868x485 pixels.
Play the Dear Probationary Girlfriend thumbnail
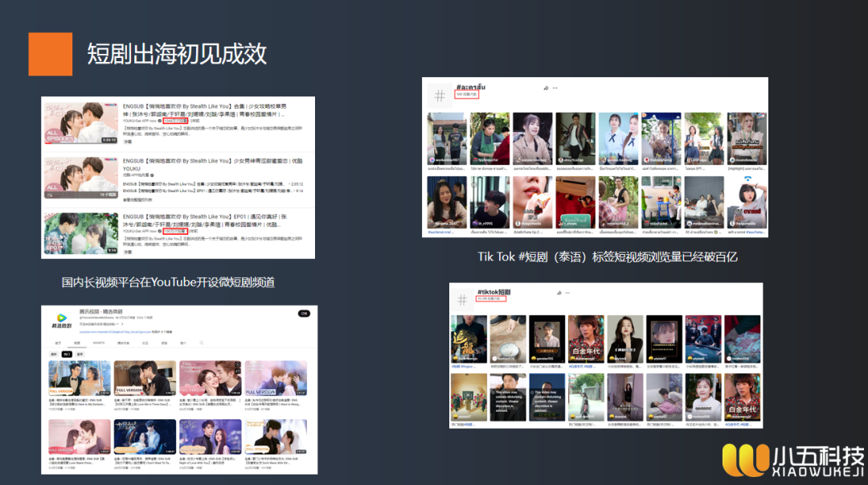pyautogui.click(x=211, y=377)
